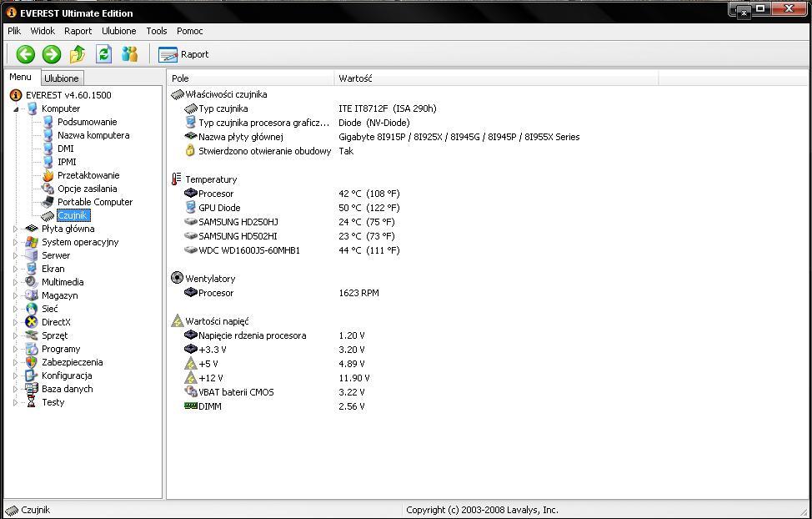Click the green Forward arrow button
The width and height of the screenshot is (812, 519).
click(51, 54)
